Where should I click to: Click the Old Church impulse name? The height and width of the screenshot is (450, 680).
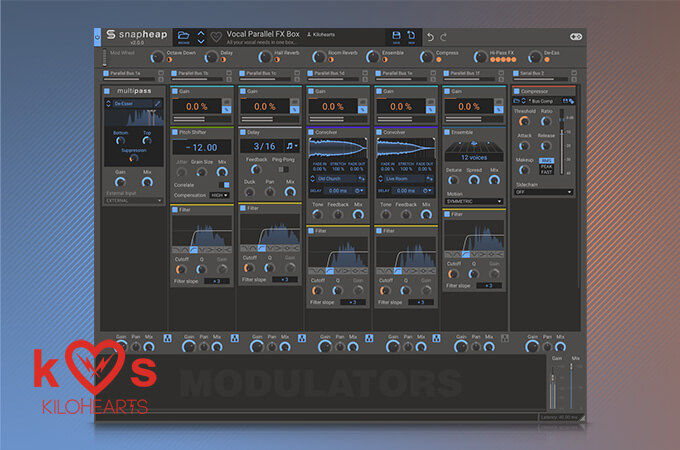330,179
